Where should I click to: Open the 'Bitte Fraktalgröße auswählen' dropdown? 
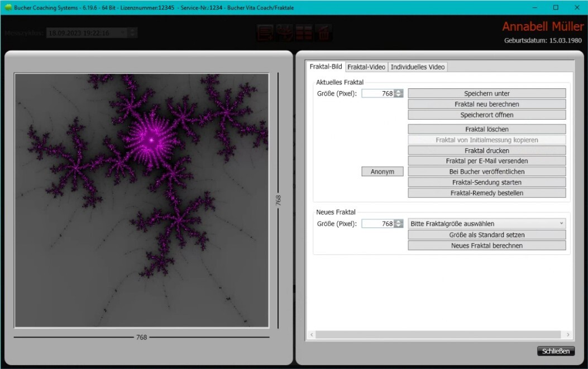coord(486,224)
